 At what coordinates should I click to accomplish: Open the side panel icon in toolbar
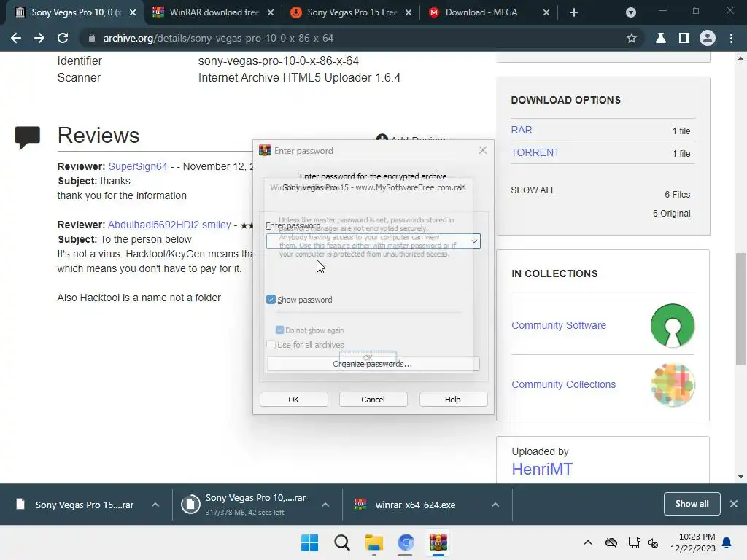(x=684, y=38)
